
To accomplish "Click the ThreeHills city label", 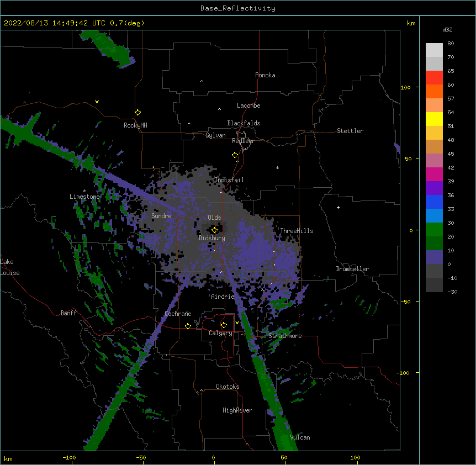I will click(297, 231).
